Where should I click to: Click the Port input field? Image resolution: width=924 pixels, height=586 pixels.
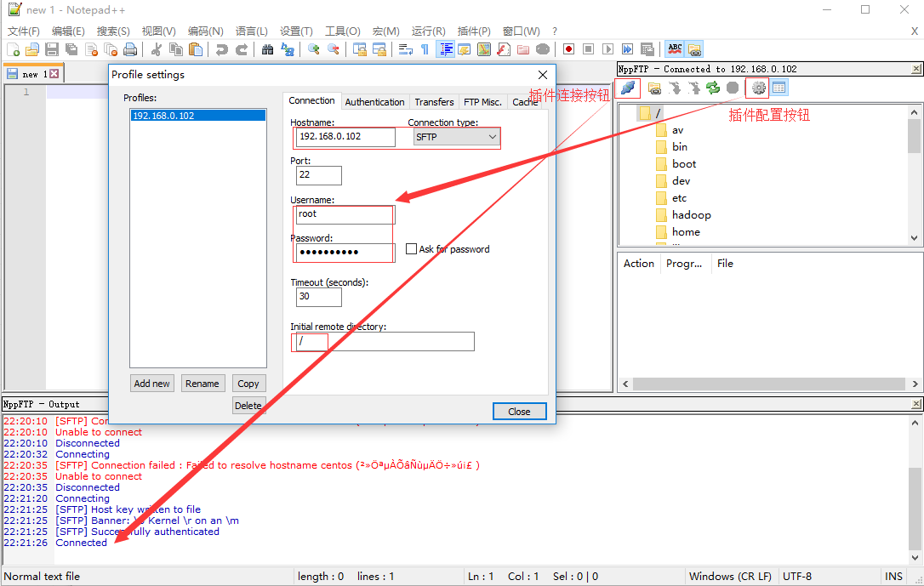[x=319, y=175]
